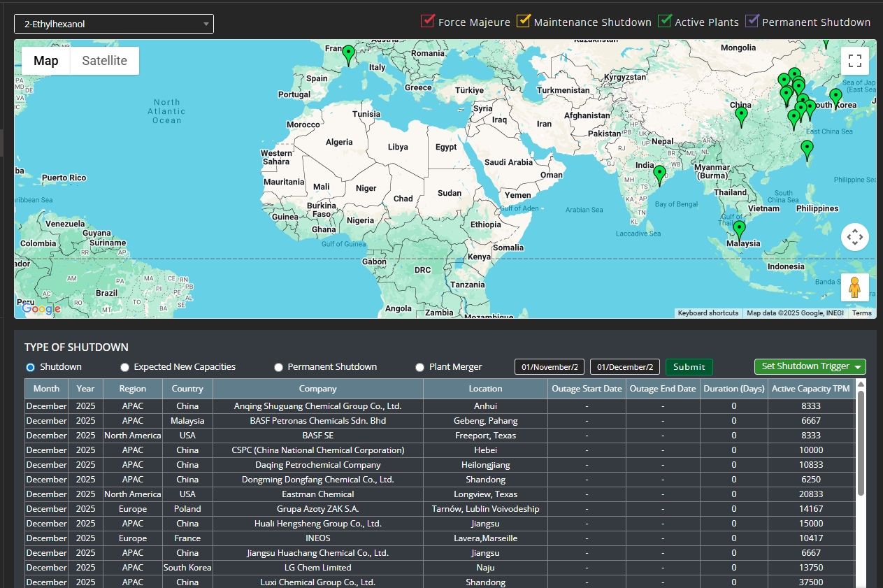Image resolution: width=883 pixels, height=588 pixels.
Task: Click the BASF SE company cell
Action: click(x=318, y=436)
